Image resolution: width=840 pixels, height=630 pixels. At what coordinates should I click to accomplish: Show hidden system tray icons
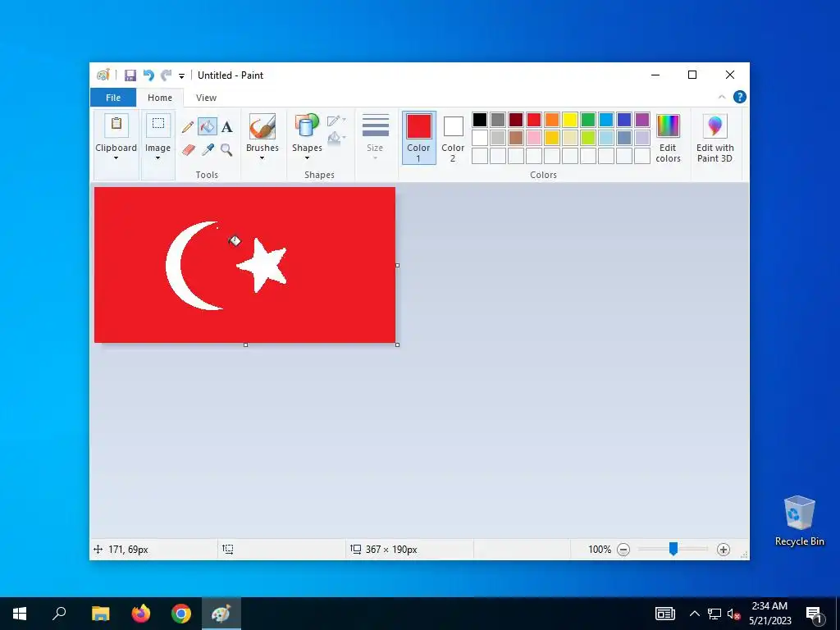(x=694, y=614)
